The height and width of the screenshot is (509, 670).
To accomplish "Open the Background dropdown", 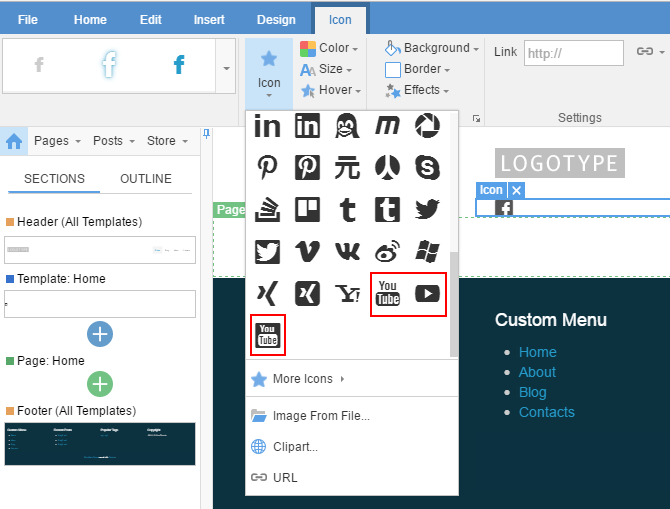I will (433, 48).
